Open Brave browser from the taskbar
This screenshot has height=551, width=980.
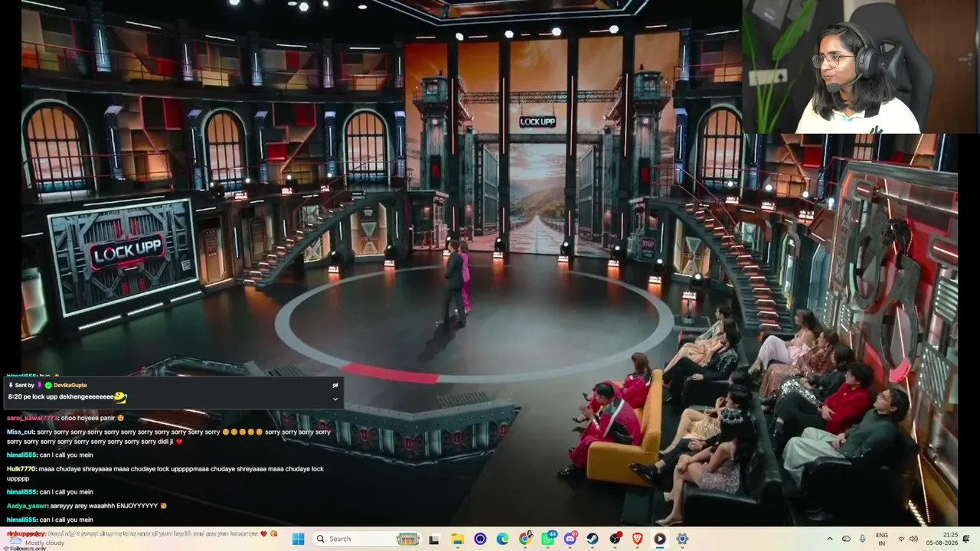[x=638, y=539]
